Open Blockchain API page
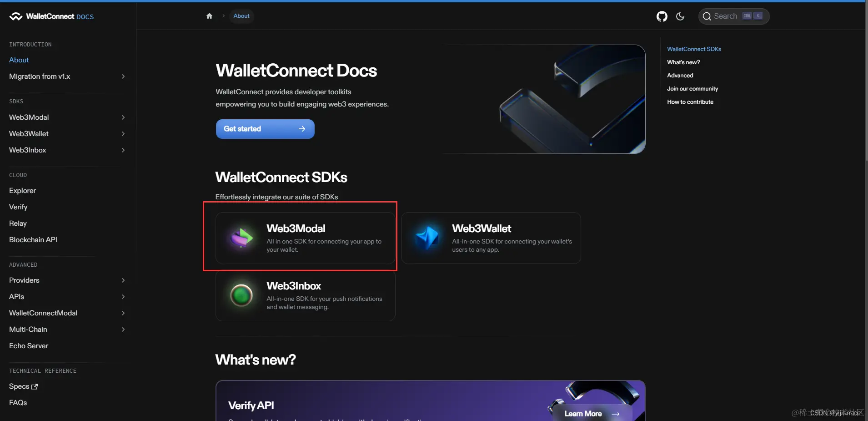The image size is (868, 421). coord(33,240)
